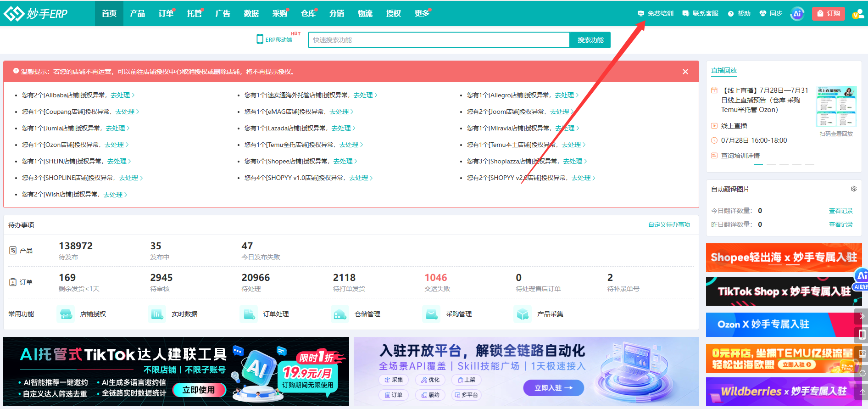Click 立即使用 on the TikTok AI banner
This screenshot has height=409, width=868.
199,390
